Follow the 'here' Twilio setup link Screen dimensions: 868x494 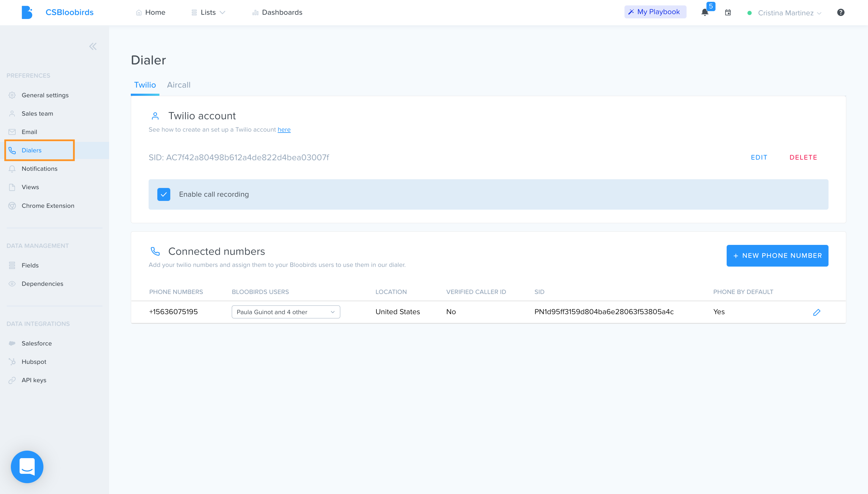pyautogui.click(x=284, y=130)
